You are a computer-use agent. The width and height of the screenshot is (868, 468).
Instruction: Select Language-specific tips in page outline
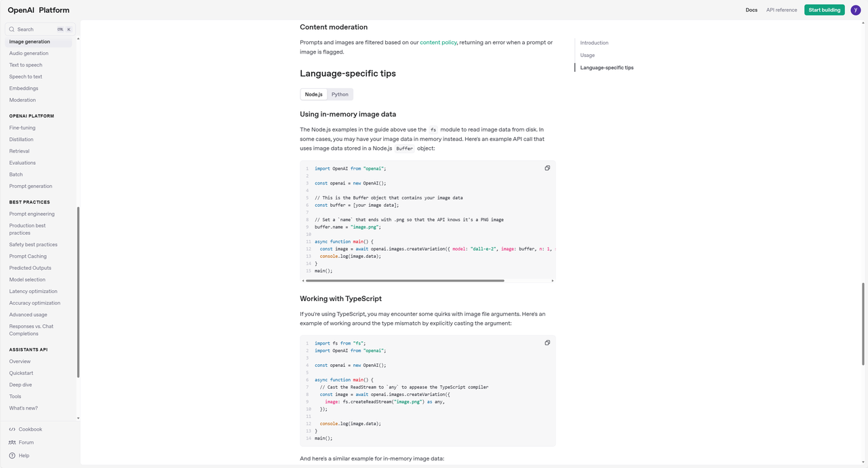[607, 68]
